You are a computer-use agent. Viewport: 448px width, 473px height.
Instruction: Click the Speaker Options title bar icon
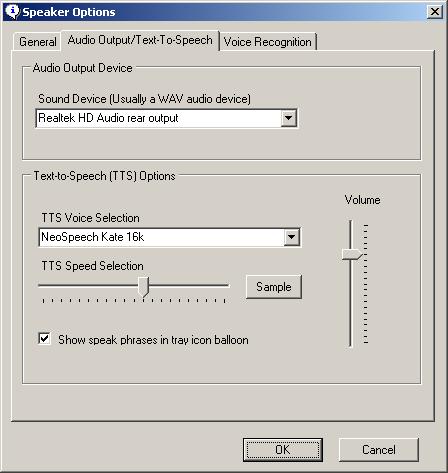[12, 11]
